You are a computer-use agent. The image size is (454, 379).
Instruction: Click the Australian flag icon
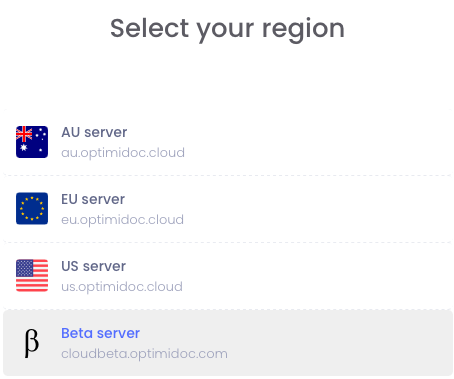tap(32, 142)
